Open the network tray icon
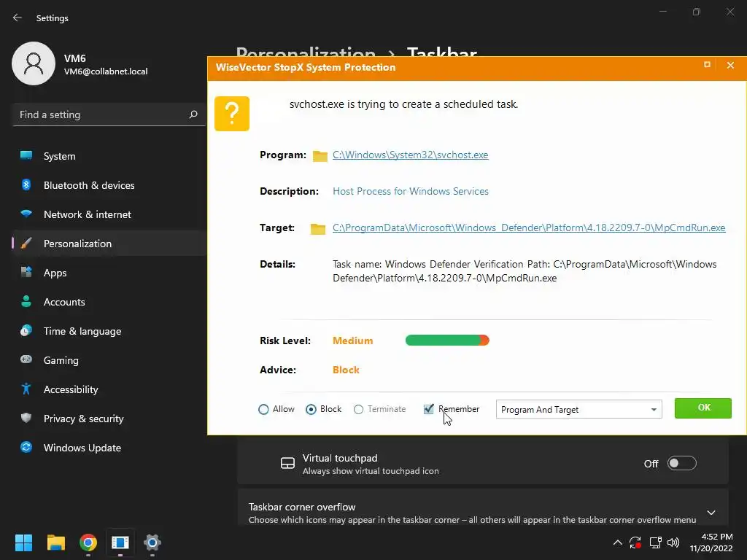The width and height of the screenshot is (747, 560). click(x=656, y=542)
